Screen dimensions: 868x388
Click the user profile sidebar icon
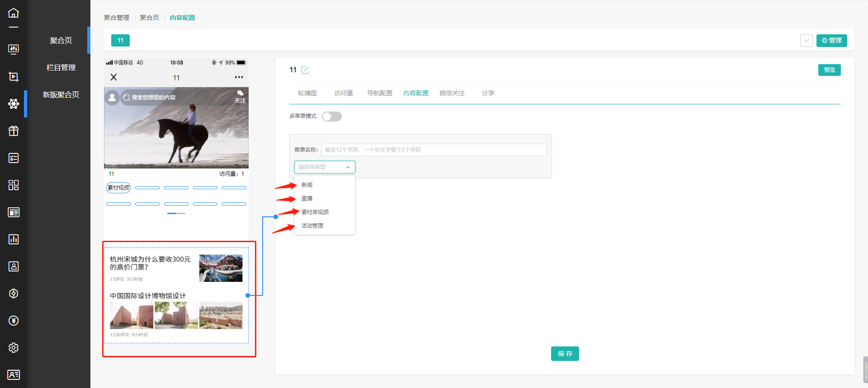14,266
